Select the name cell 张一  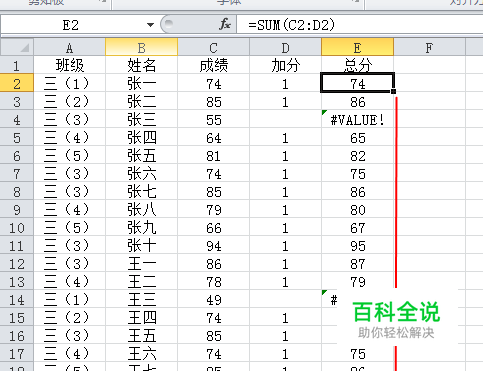coord(141,83)
